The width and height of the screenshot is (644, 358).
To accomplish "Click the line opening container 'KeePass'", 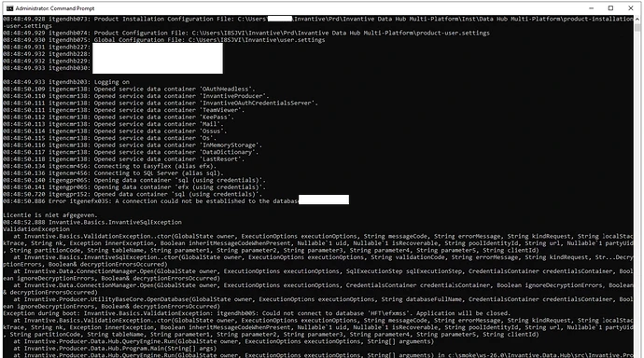I will coord(119,117).
